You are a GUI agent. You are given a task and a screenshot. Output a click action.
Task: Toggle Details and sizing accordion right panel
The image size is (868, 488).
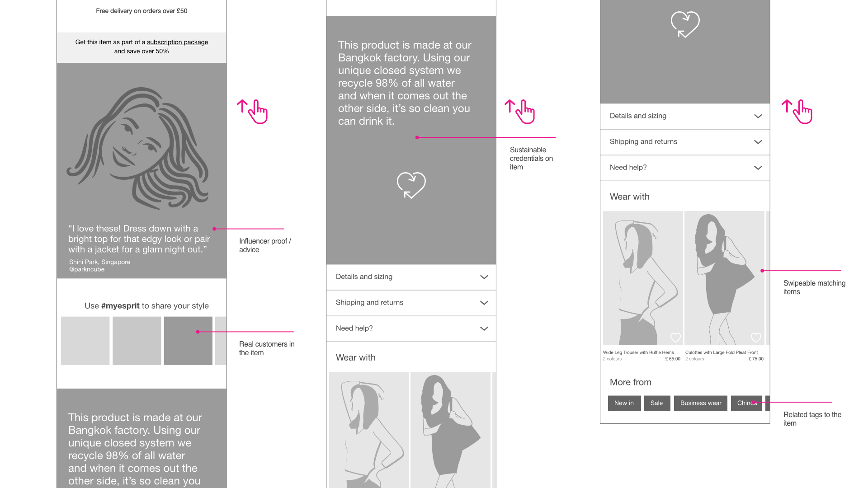(684, 116)
